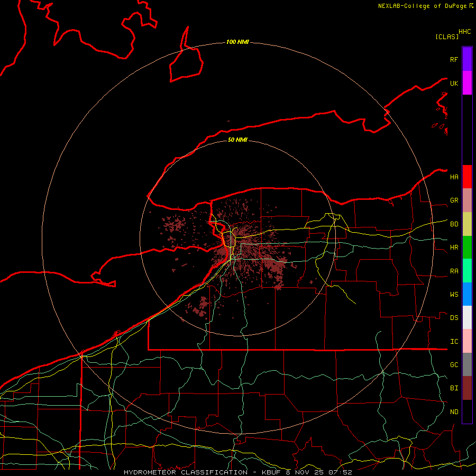The width and height of the screenshot is (476, 476).
Task: Click the 50 NMI range ring label
Action: click(237, 140)
